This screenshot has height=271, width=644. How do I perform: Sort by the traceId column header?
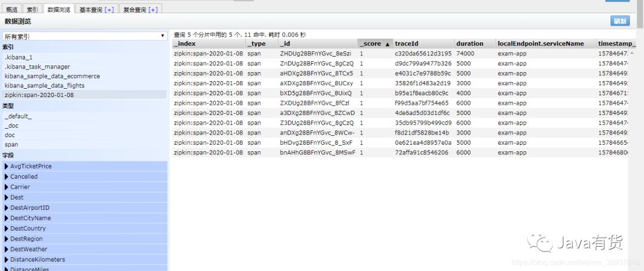pos(423,43)
